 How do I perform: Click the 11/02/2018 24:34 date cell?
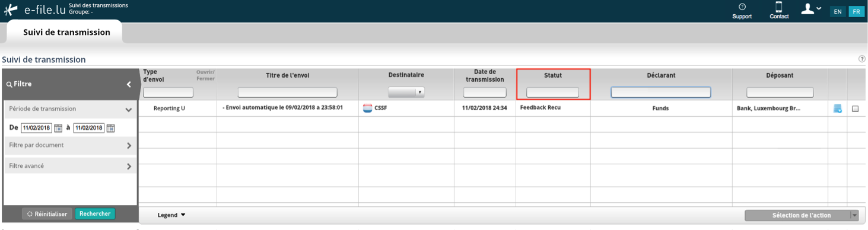pyautogui.click(x=484, y=108)
